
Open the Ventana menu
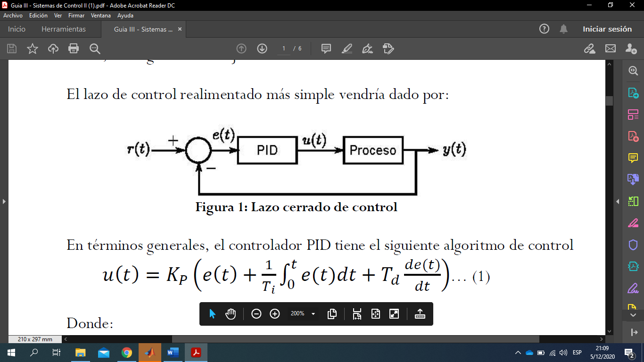[101, 15]
